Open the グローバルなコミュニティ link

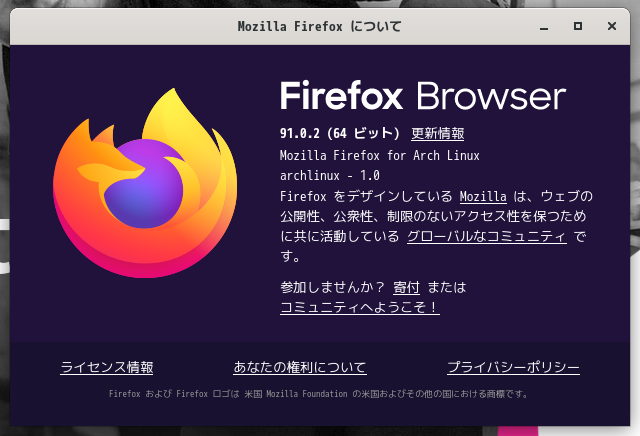(487, 236)
